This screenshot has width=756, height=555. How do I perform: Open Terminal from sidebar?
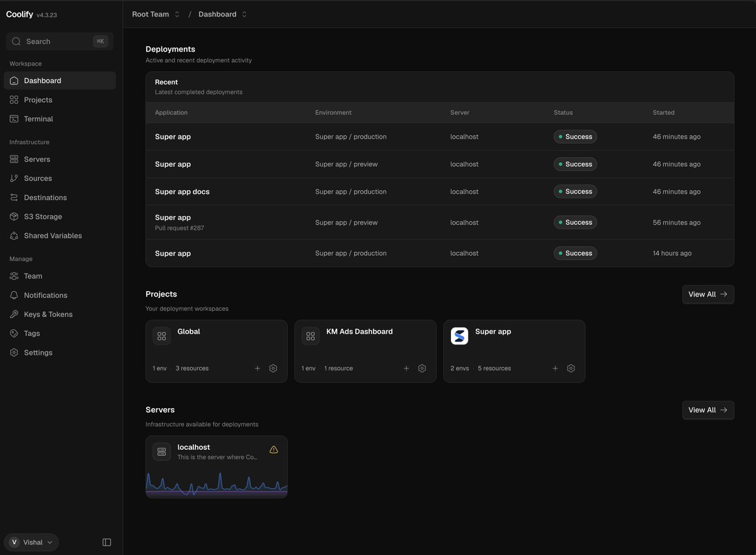[60, 118]
